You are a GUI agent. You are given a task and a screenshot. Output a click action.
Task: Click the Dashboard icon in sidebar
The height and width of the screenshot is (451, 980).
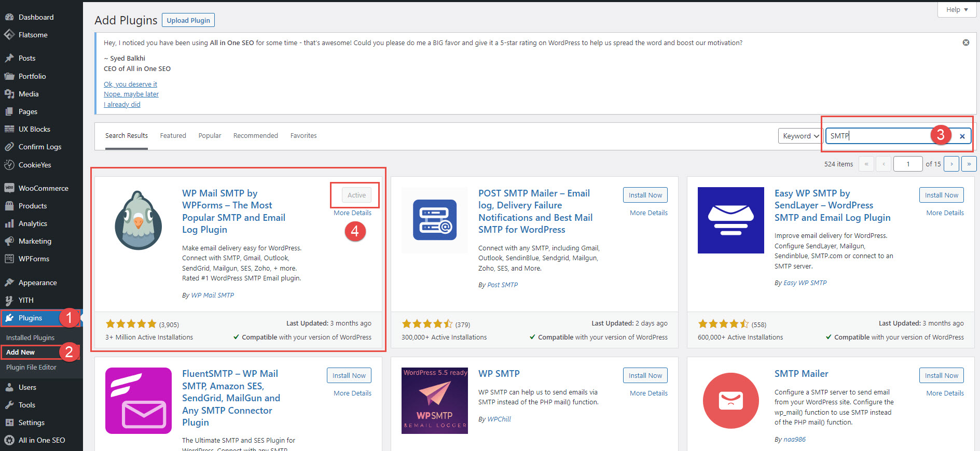click(x=9, y=17)
